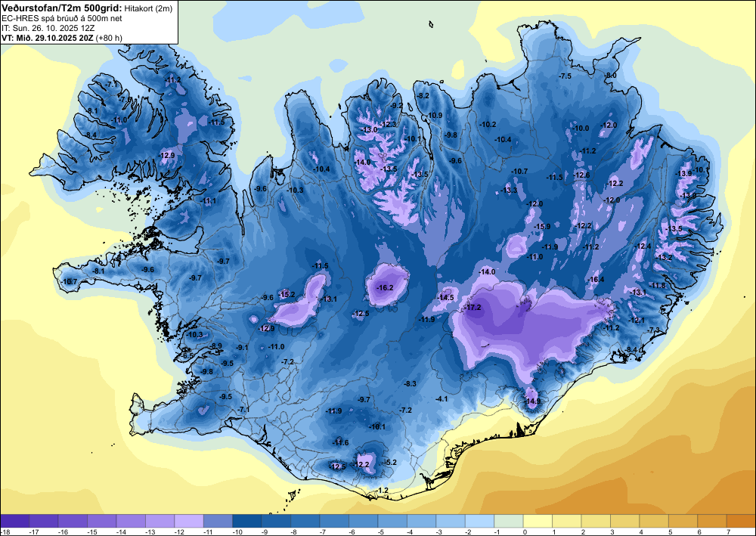Viewport: 756px width, 536px height.
Task: Click the legend swatch between -5 and -4
Action: coord(392,521)
